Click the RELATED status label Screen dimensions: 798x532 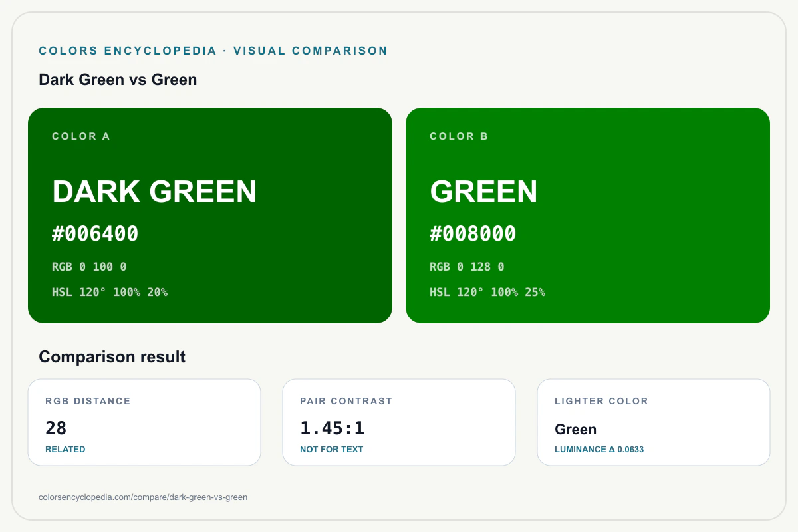[65, 450]
